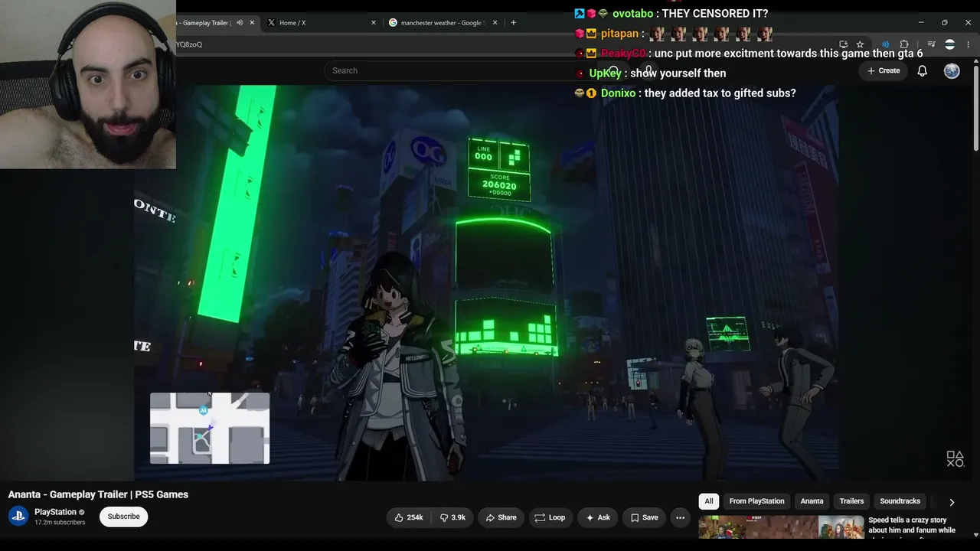Viewport: 980px width, 551px height.
Task: Select the Ananta filter chip
Action: click(812, 501)
